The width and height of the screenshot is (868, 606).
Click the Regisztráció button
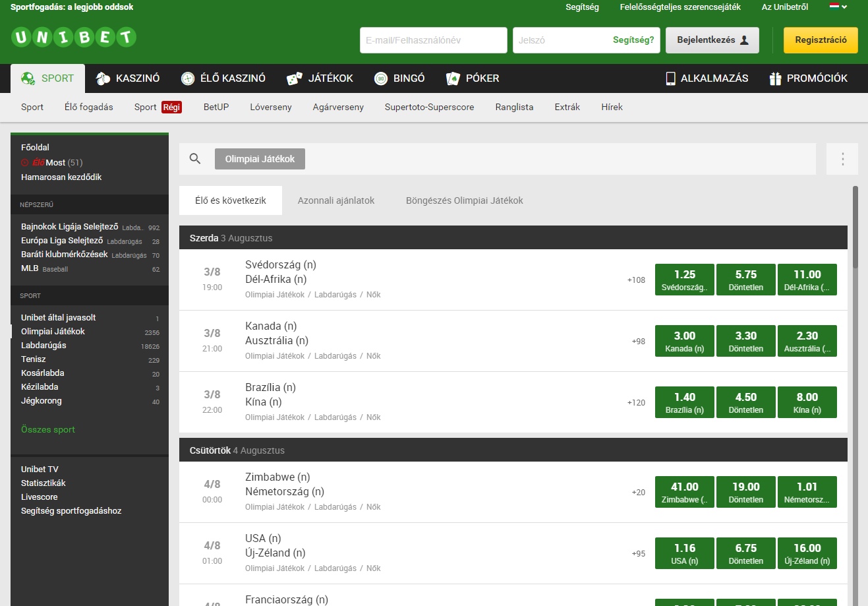(821, 40)
